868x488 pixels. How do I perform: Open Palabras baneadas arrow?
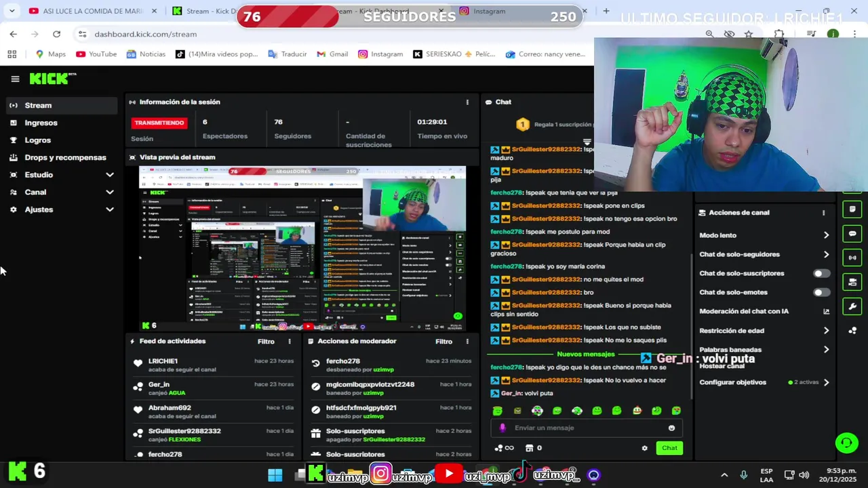coord(826,350)
